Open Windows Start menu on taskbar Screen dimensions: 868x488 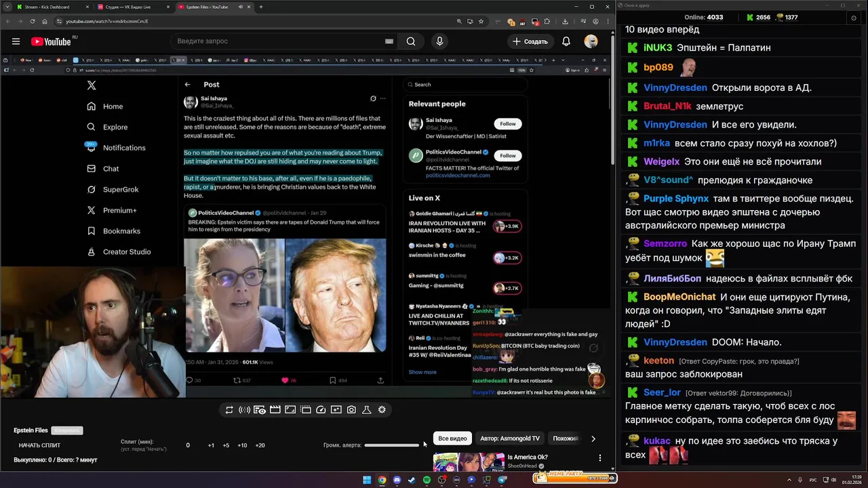(x=367, y=480)
